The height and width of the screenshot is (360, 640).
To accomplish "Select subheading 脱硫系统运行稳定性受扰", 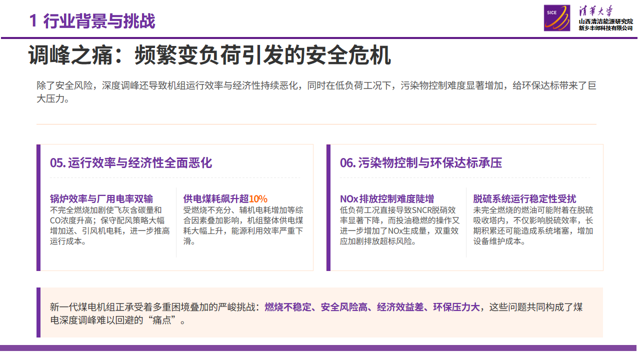I will [x=524, y=199].
